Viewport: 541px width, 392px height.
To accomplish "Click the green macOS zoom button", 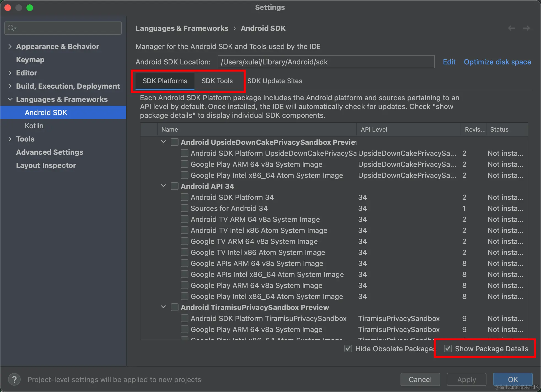I will tap(30, 8).
